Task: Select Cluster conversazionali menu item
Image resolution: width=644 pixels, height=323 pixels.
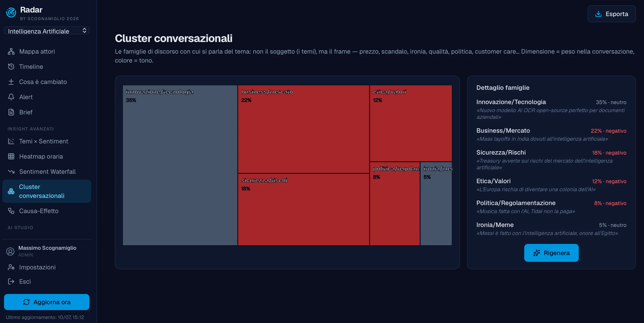Action: [47, 191]
